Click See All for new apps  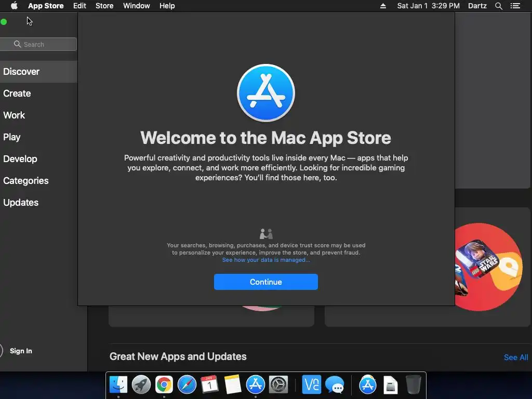[x=516, y=357]
